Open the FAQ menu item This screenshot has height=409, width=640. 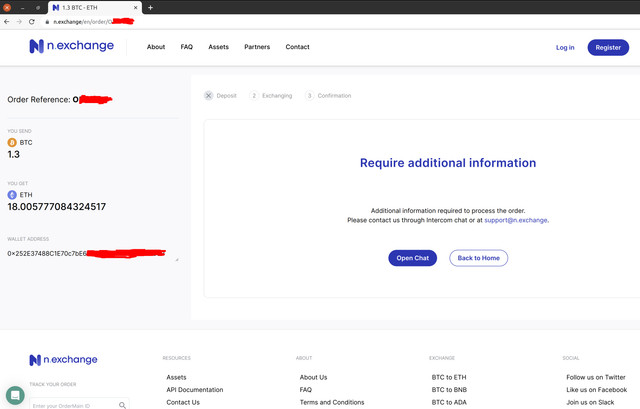[187, 47]
